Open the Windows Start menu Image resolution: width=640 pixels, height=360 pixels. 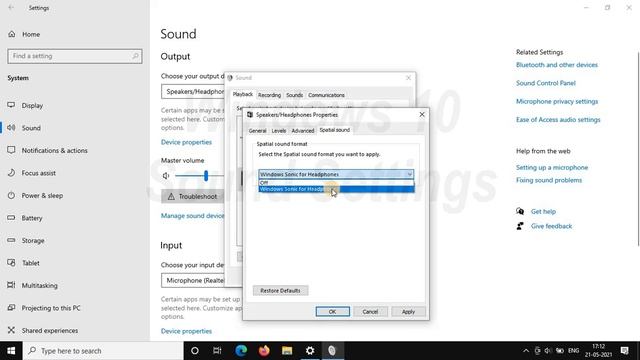tap(11, 351)
